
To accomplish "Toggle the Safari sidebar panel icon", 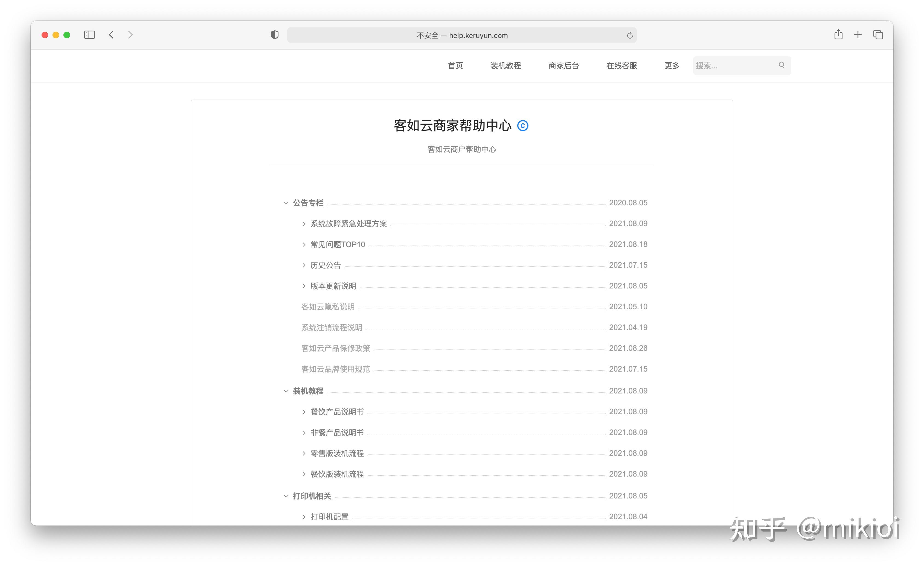I will click(89, 35).
